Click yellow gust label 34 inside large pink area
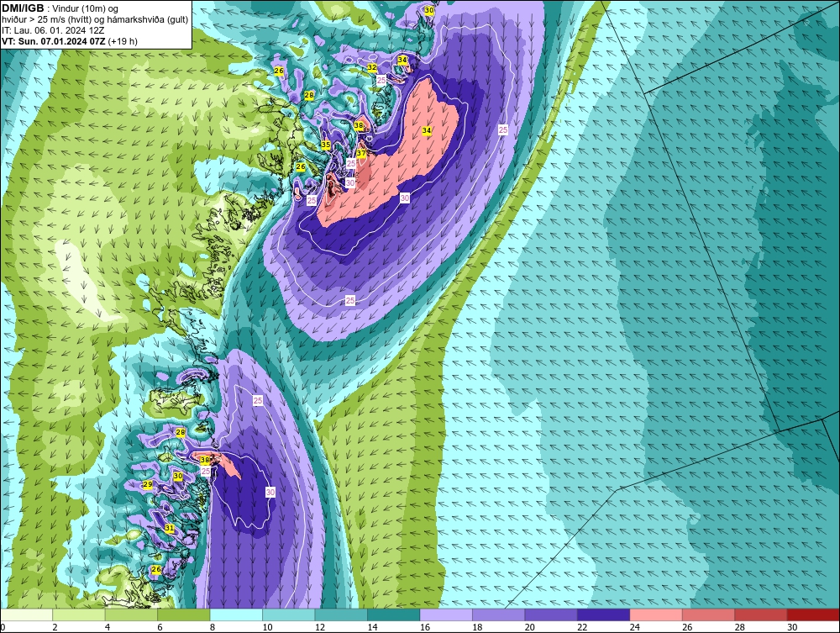 pos(427,130)
